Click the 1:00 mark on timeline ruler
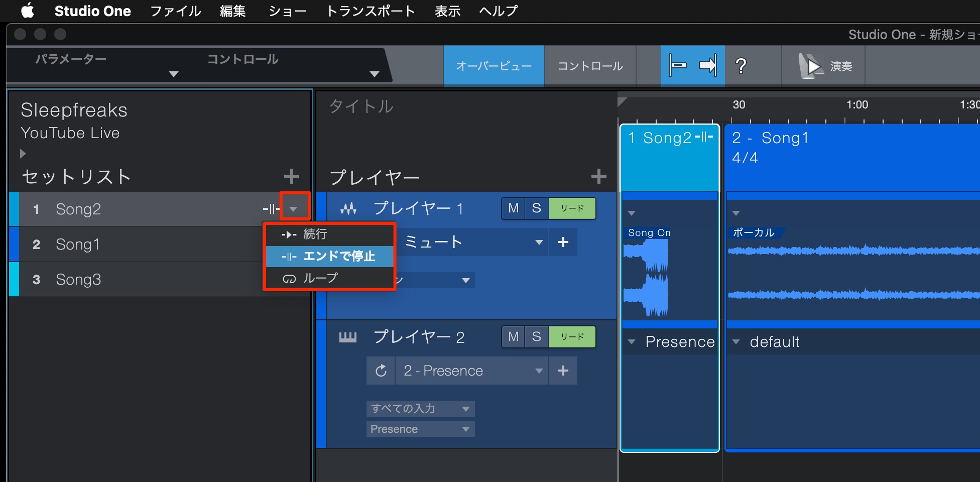Image resolution: width=980 pixels, height=482 pixels. (x=857, y=105)
